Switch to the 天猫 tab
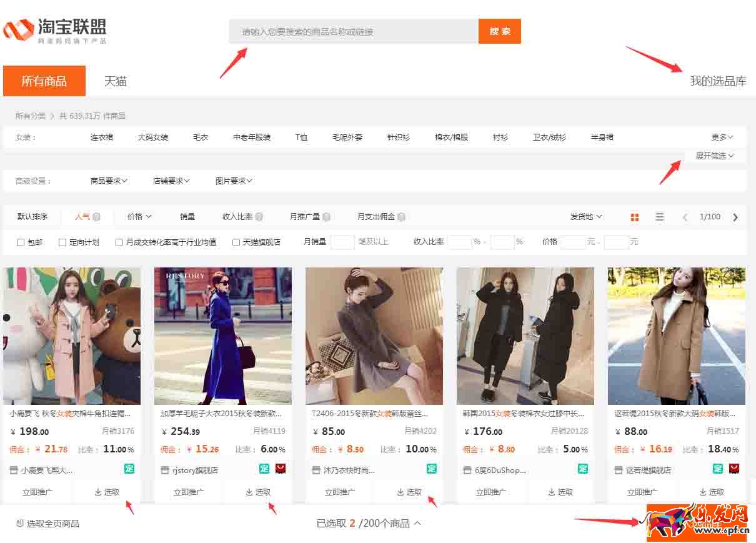 coord(116,81)
